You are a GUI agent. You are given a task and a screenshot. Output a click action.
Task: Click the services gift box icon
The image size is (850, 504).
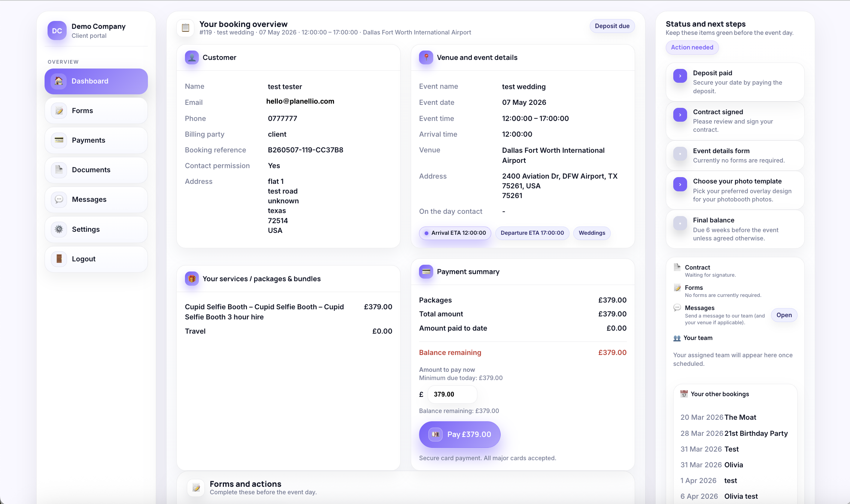pos(192,279)
